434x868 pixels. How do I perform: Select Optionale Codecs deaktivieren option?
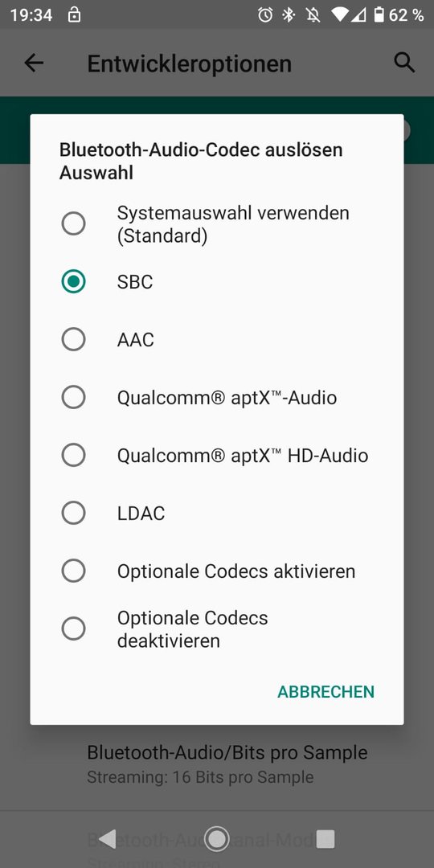(217, 628)
